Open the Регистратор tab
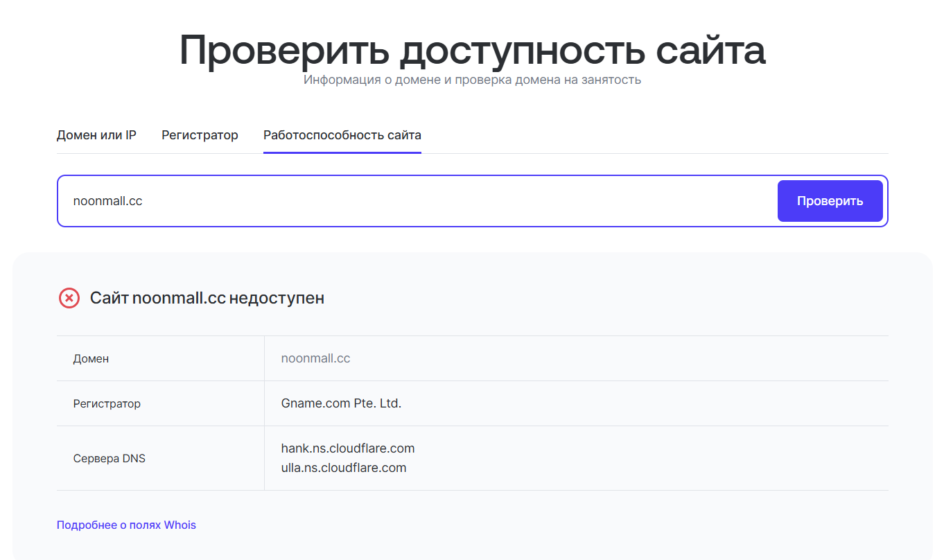This screenshot has width=944, height=560. (200, 135)
